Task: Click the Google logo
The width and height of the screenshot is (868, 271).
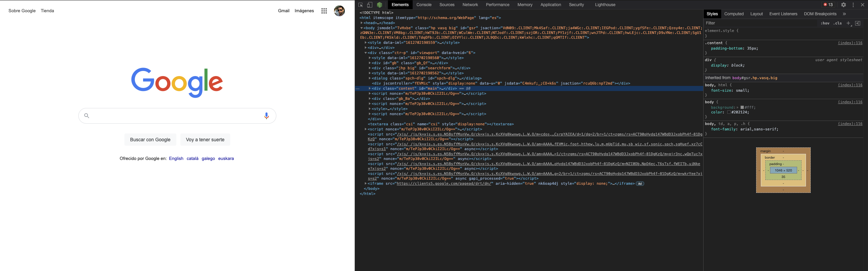Action: coord(177,83)
